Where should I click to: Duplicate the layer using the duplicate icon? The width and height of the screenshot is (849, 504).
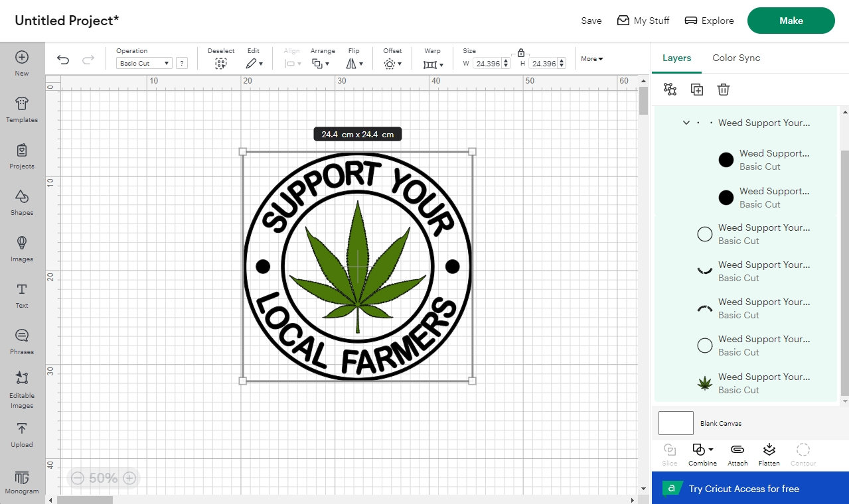(x=696, y=89)
